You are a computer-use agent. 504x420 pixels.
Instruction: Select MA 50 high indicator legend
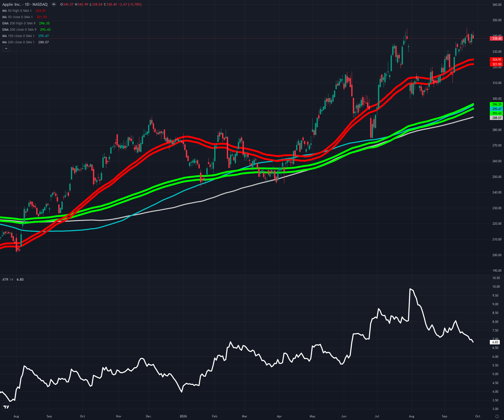click(x=24, y=11)
